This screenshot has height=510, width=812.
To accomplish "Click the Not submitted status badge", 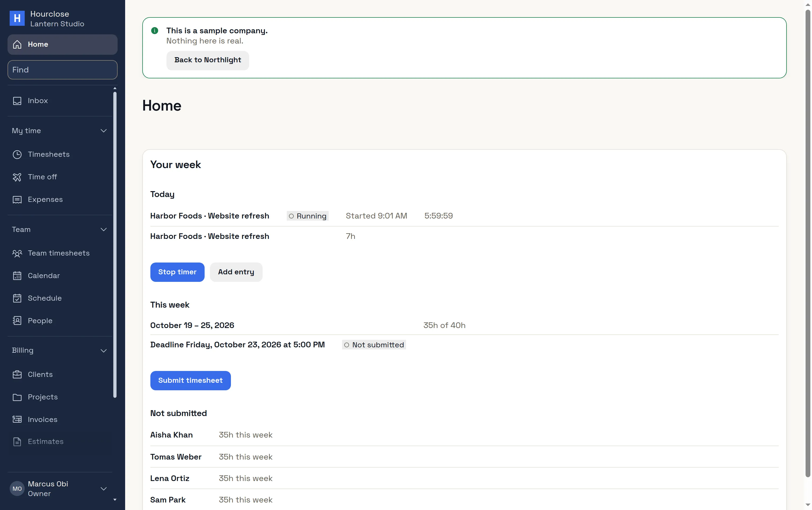I will 374,345.
